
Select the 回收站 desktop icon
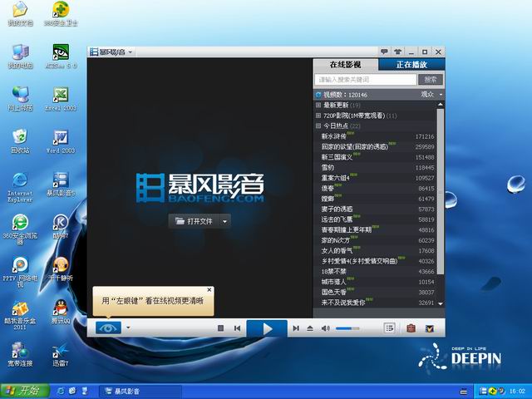[20, 141]
